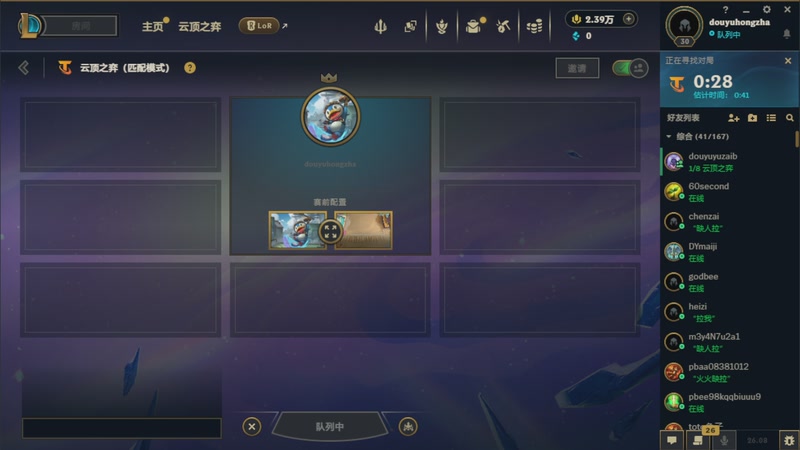Switch to the 主页 tab
Image resolution: width=800 pixels, height=450 pixels.
pyautogui.click(x=152, y=27)
